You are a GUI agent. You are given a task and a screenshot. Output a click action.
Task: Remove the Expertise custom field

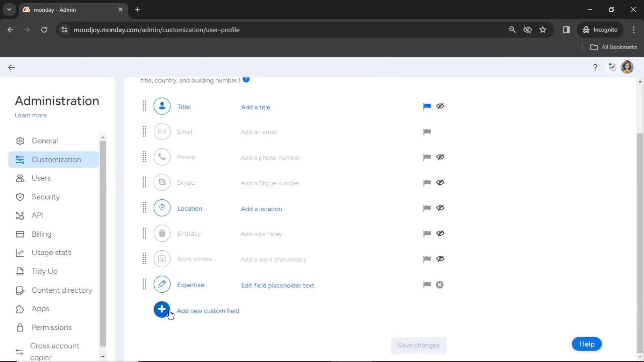tap(439, 285)
